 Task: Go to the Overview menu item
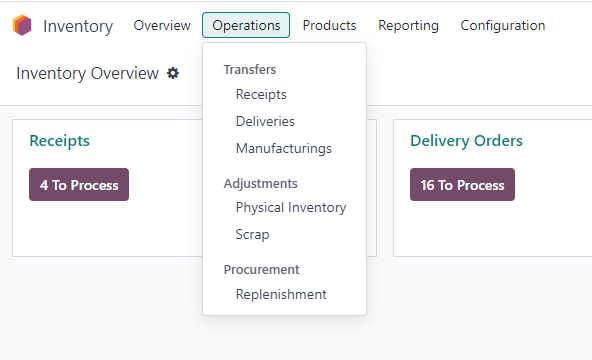[162, 25]
